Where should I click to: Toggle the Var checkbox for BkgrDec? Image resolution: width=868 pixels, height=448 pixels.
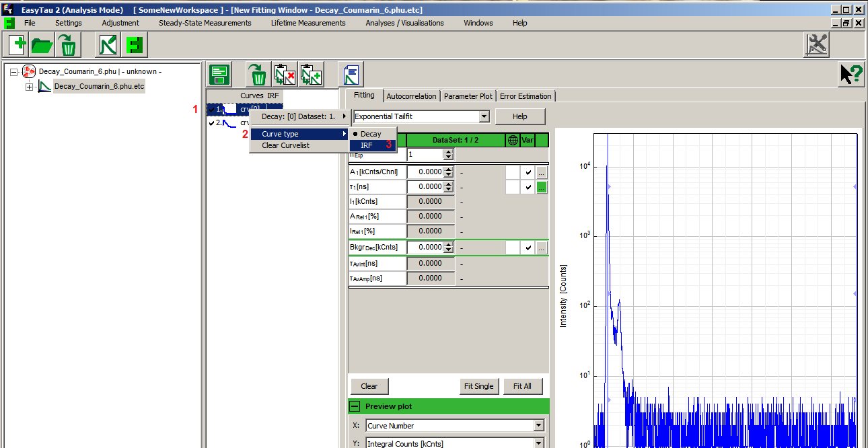pos(528,248)
